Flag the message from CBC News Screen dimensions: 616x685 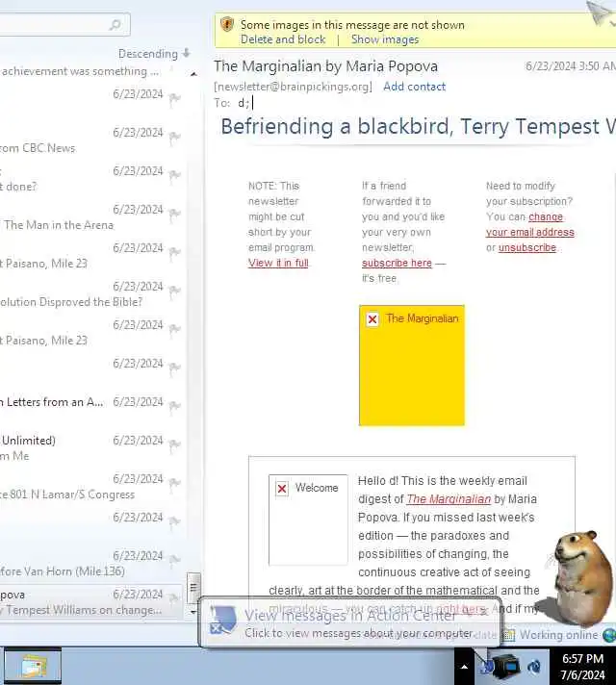tap(174, 138)
